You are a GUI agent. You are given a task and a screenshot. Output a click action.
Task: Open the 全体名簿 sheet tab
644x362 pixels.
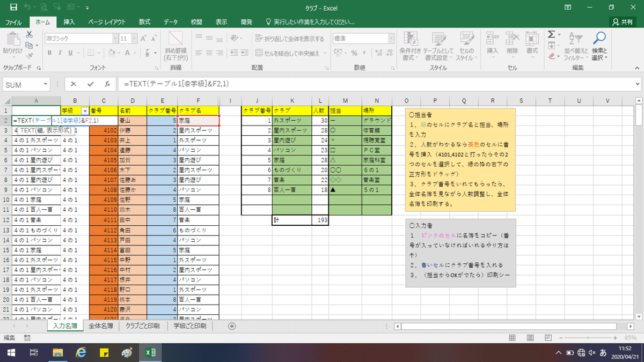100,326
